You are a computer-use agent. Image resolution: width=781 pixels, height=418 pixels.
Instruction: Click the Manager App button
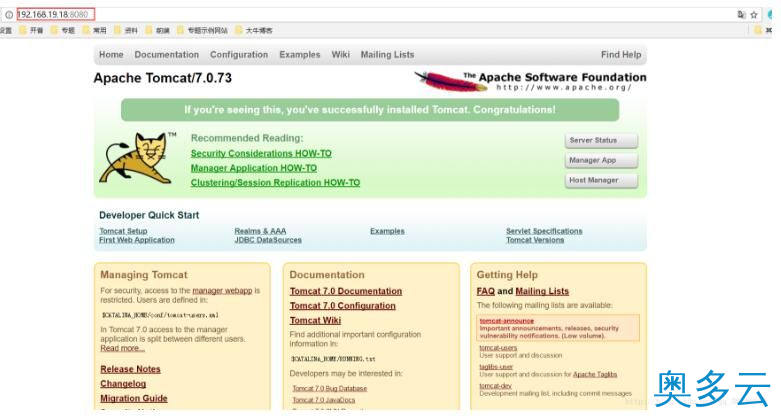601,160
